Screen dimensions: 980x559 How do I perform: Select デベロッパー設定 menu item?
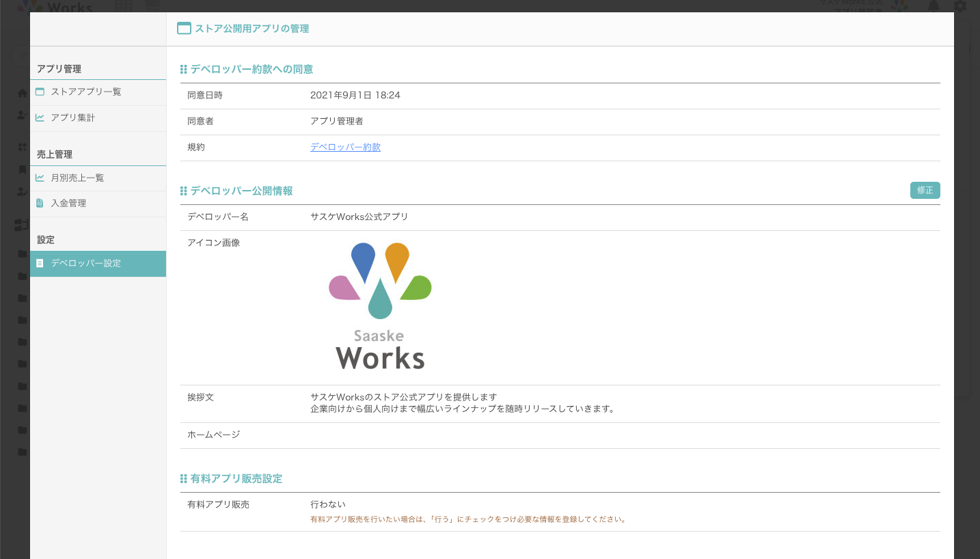[x=98, y=263]
